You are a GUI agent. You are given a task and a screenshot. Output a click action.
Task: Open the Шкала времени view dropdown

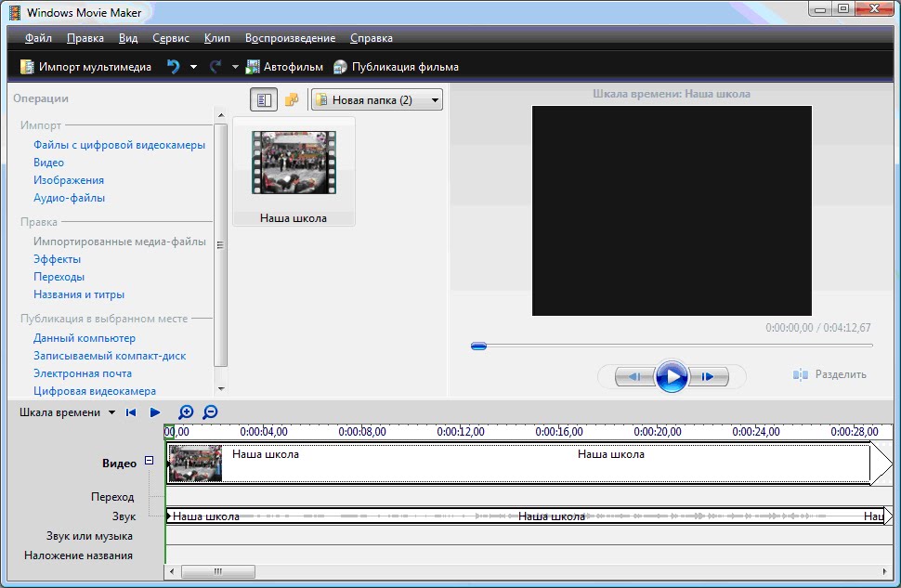(111, 412)
